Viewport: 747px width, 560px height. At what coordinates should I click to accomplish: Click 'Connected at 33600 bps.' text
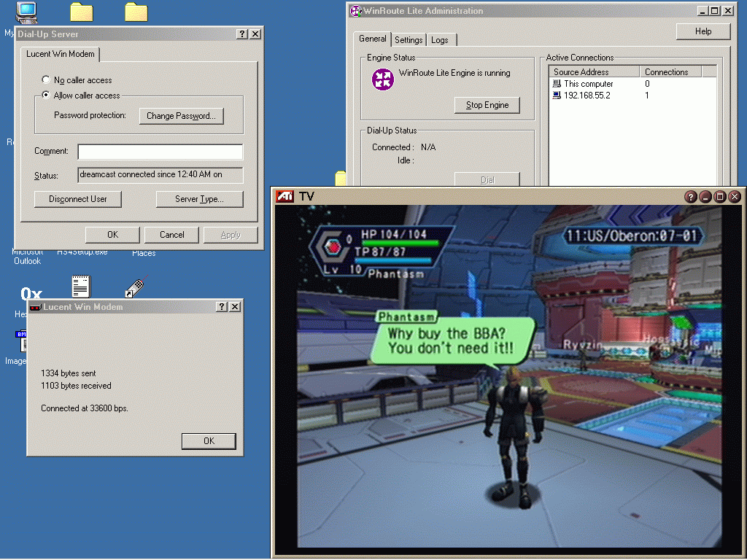tap(85, 408)
